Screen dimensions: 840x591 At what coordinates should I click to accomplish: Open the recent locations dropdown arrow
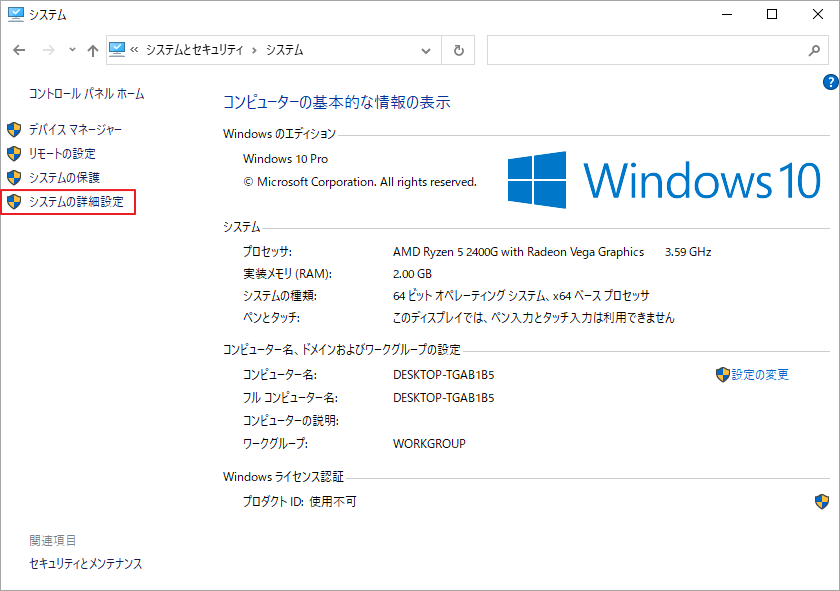(x=72, y=50)
